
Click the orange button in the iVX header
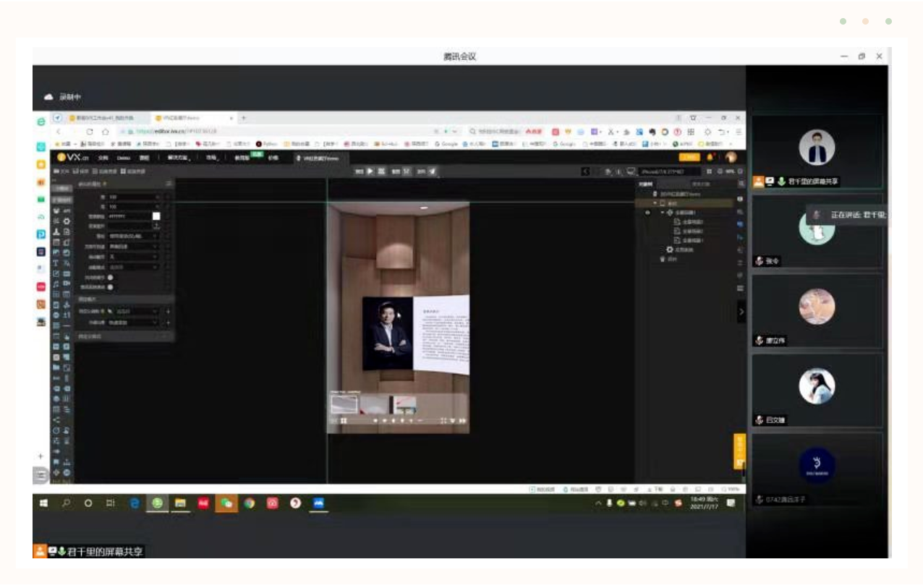[x=689, y=158]
